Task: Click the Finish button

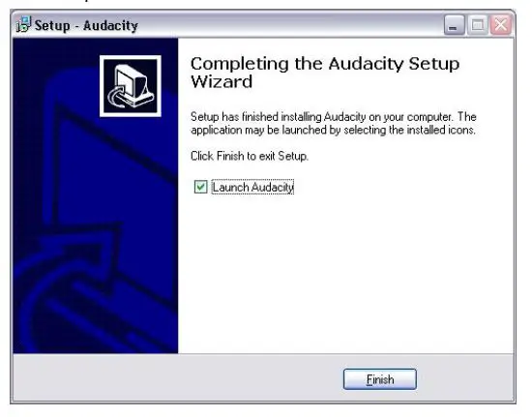Action: coord(380,379)
